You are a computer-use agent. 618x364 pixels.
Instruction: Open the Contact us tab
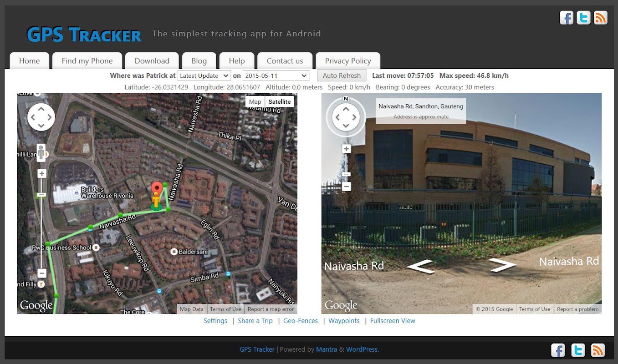(x=285, y=61)
